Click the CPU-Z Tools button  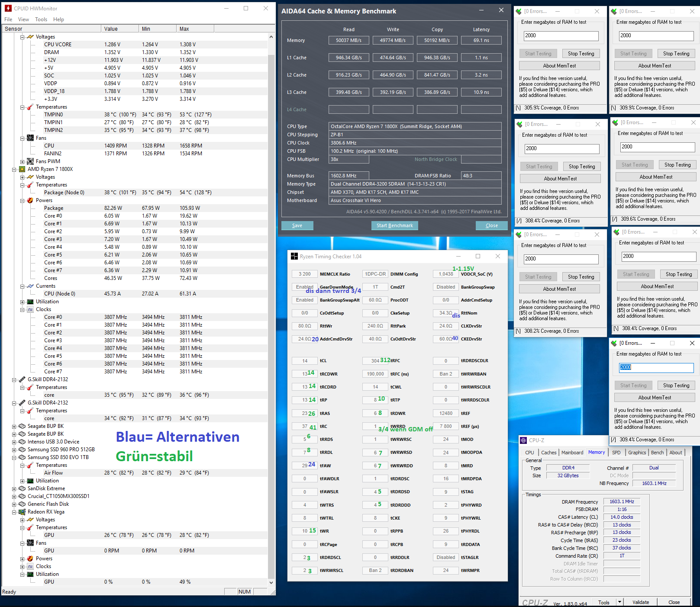point(604,602)
